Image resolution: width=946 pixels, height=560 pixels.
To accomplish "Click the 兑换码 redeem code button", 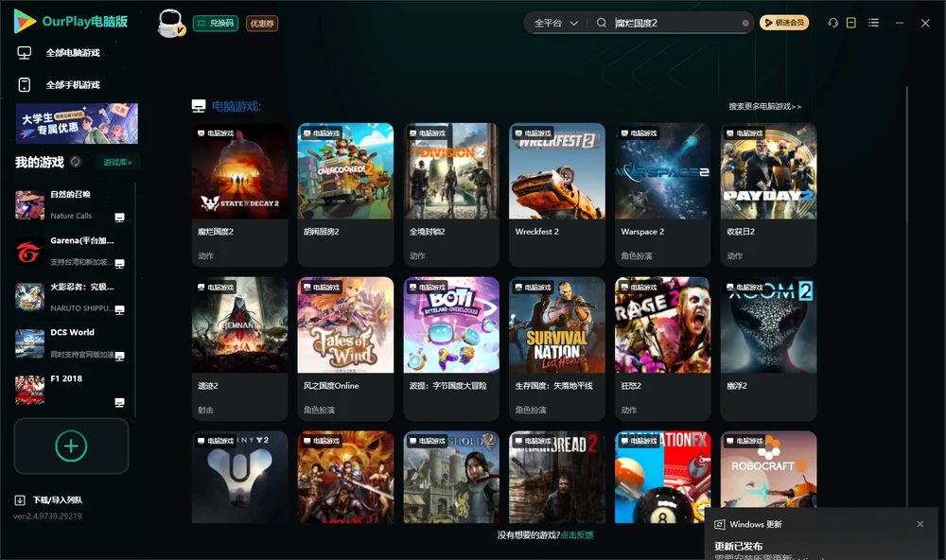I will [216, 24].
